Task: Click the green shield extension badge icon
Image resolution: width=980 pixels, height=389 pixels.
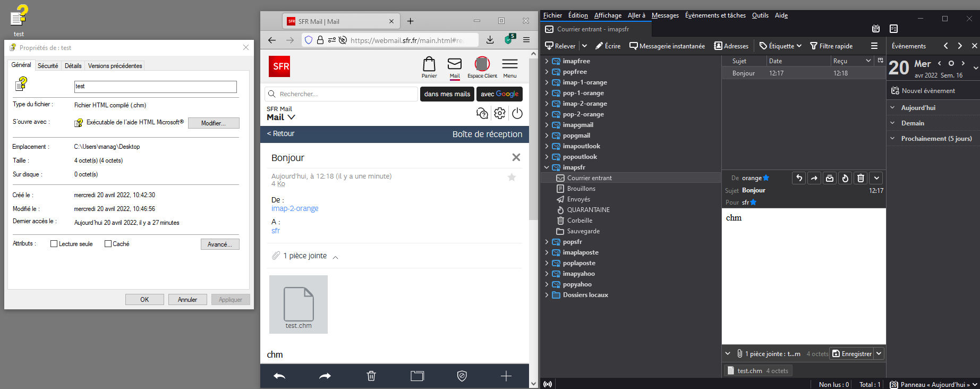Action: click(x=509, y=39)
